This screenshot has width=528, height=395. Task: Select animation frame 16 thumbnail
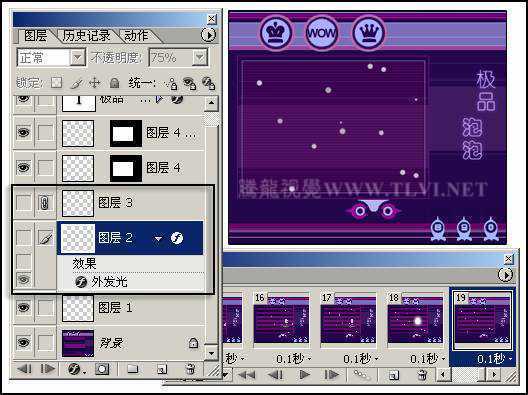click(281, 318)
